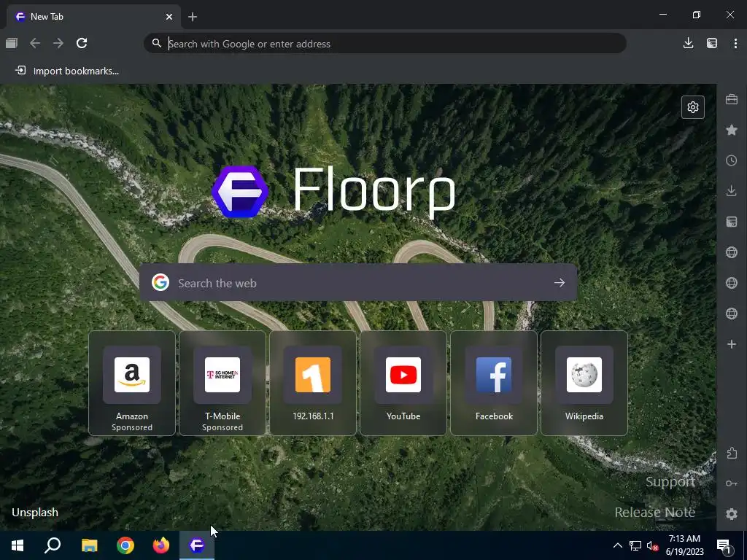Click Import bookmarks... in bookmarks bar
The width and height of the screenshot is (747, 560).
coord(67,71)
